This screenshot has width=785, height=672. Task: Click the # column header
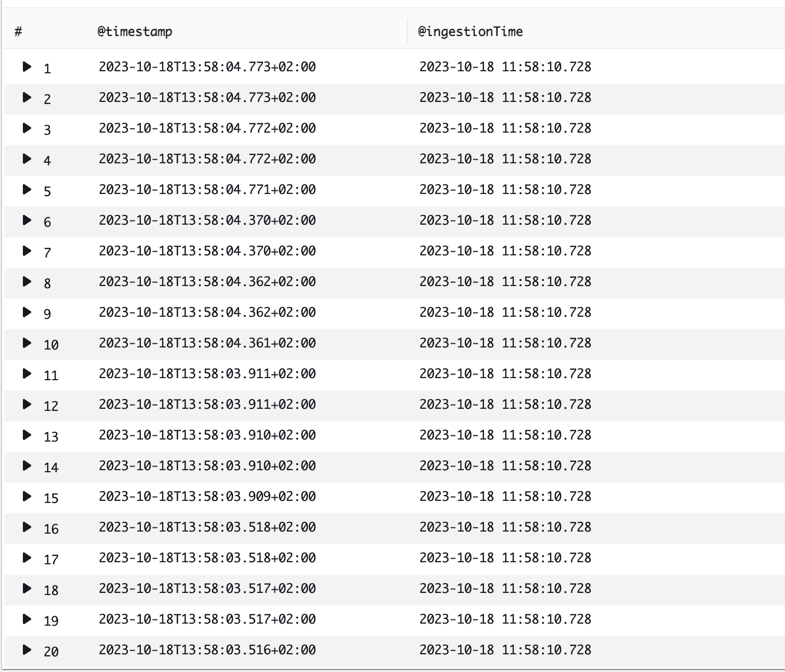18,32
